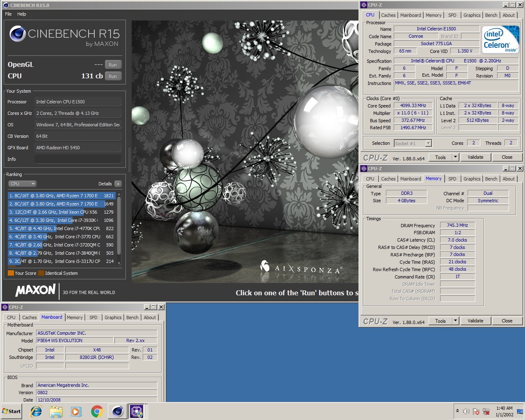Open SPD tab in Mainboard CPU-Z window
The height and width of the screenshot is (420, 525).
point(94,317)
